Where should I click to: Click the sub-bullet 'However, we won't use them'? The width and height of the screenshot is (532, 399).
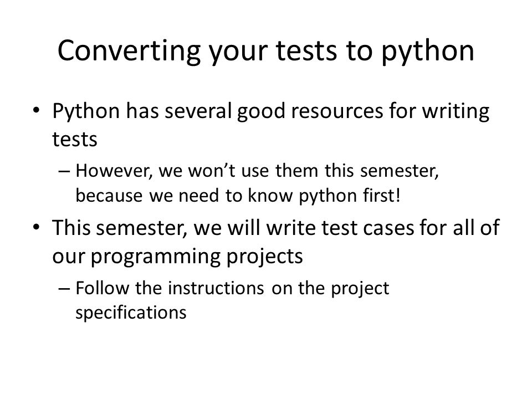pos(197,171)
